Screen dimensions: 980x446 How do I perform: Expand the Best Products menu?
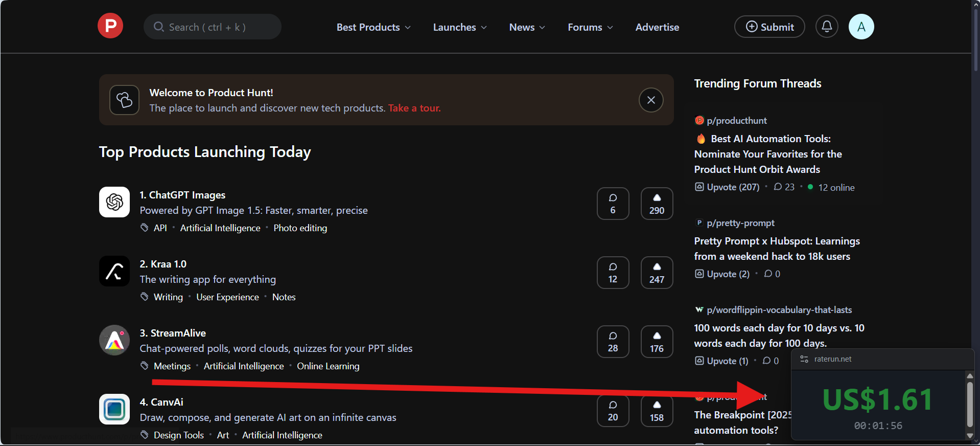coord(374,27)
